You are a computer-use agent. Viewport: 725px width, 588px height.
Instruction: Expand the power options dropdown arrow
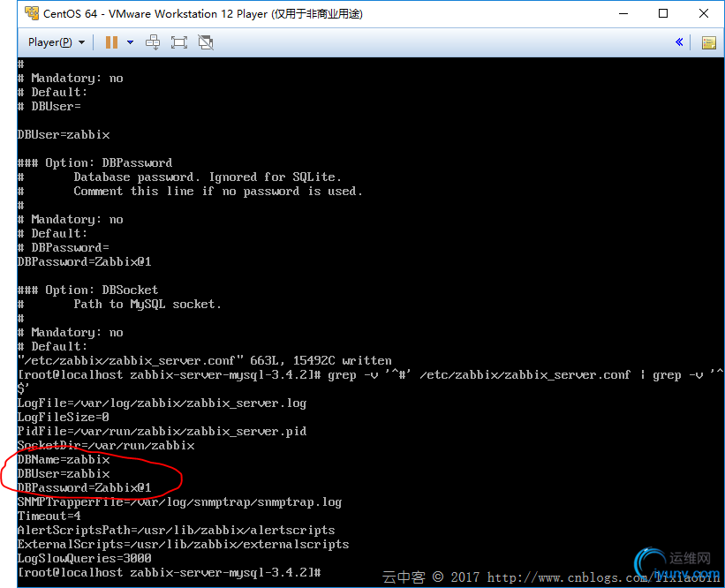(x=131, y=42)
